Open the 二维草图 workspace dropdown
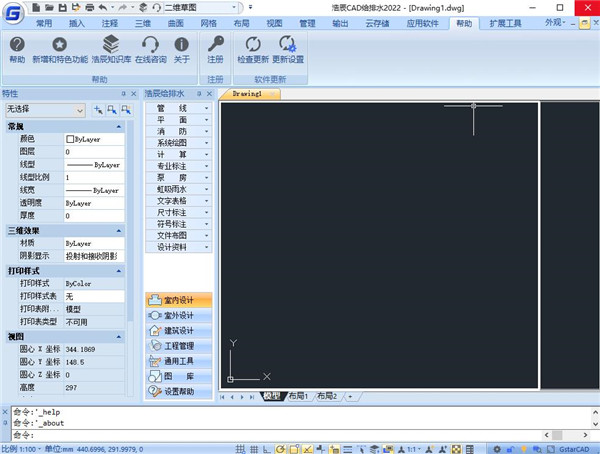Screen dimensions: 600x454 point(234,7)
